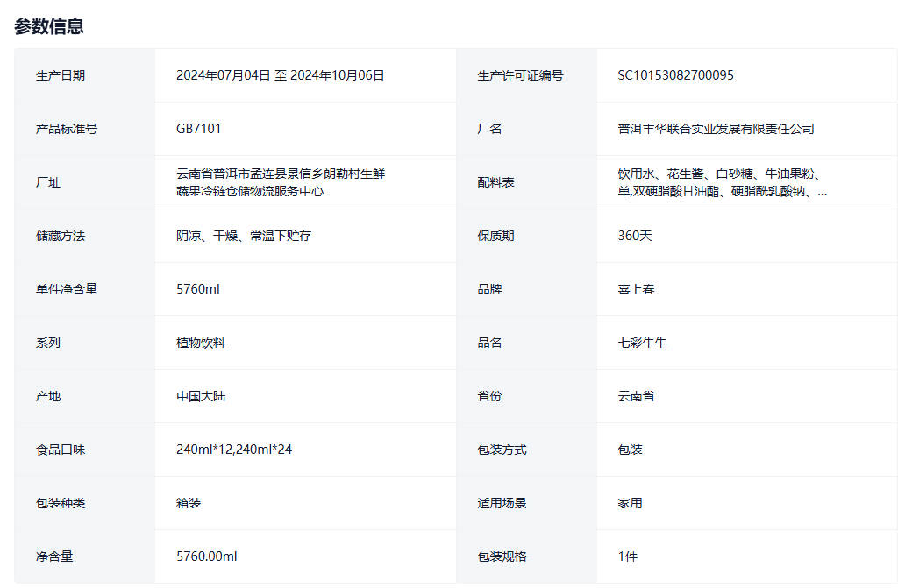
Task: Click the origin value 中国大陆
Action: (201, 396)
